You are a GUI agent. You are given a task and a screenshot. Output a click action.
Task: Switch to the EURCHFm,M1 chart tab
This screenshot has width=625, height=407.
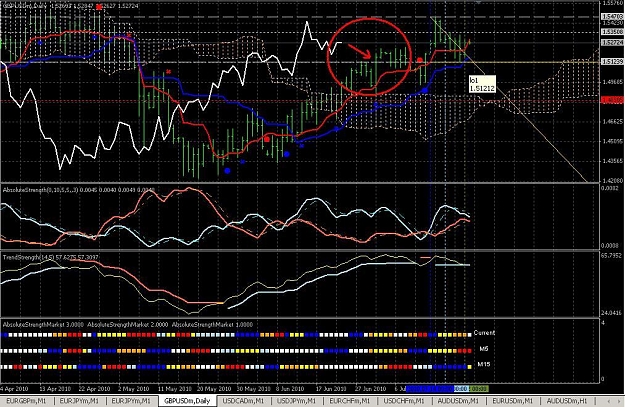click(350, 401)
